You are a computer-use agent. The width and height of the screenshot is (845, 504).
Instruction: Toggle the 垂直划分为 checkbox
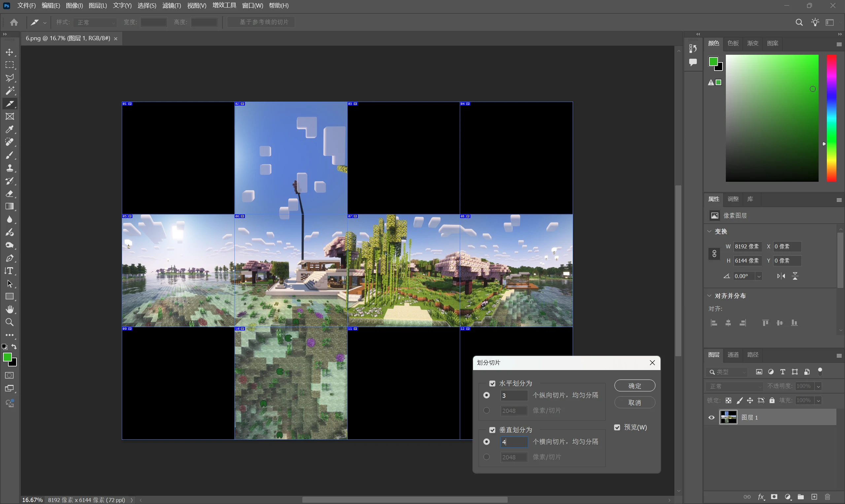[492, 430]
